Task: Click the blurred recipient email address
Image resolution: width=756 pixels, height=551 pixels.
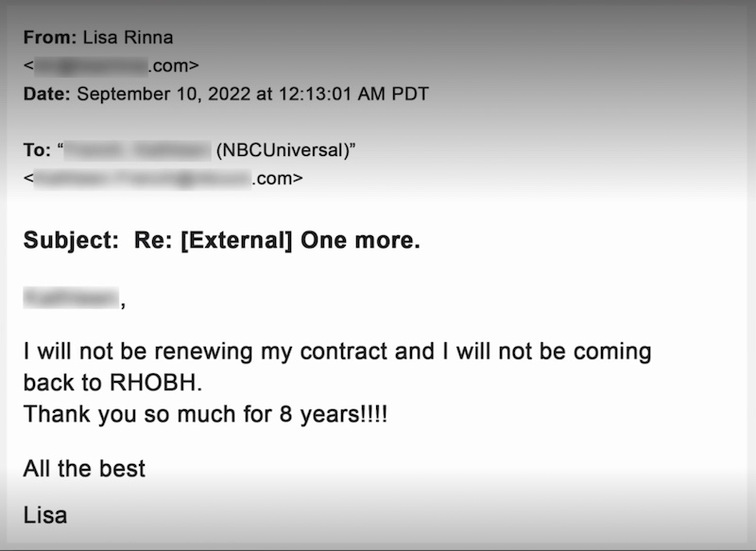Action: tap(163, 179)
